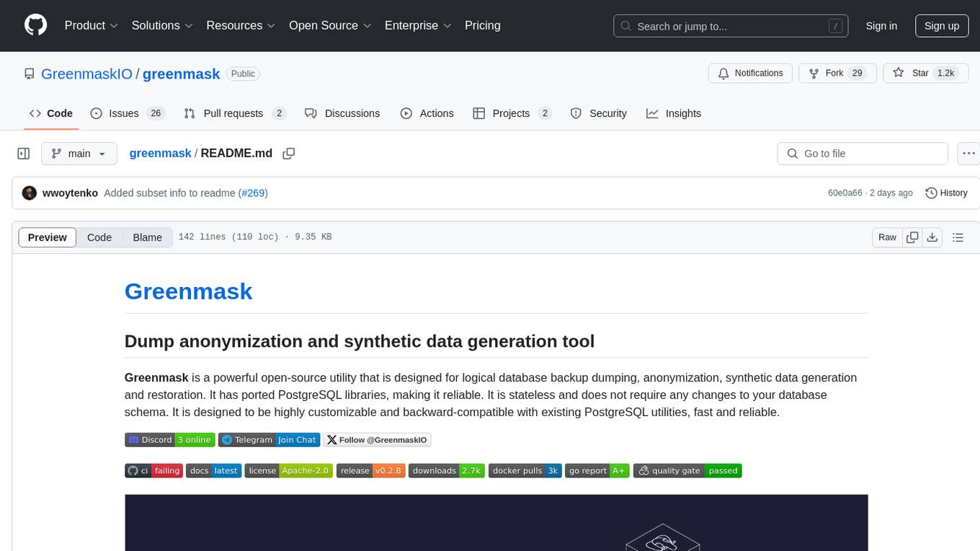View the Insights tab

pos(674,113)
